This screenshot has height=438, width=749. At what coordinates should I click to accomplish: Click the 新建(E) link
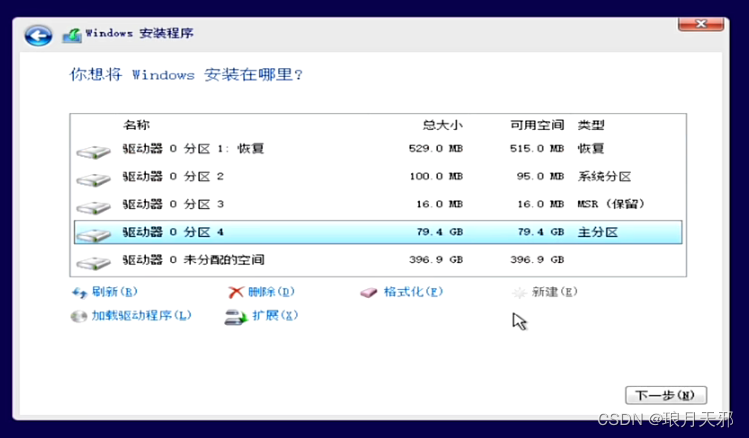[555, 291]
